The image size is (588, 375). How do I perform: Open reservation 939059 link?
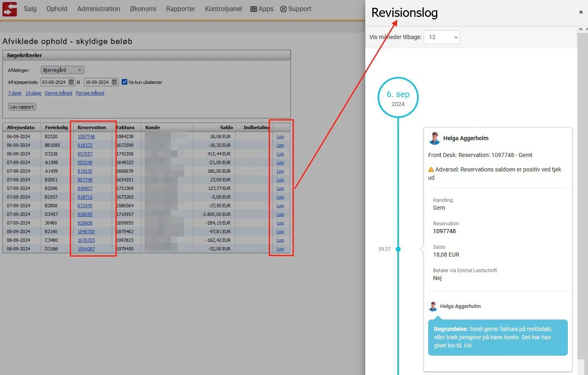coord(85,215)
